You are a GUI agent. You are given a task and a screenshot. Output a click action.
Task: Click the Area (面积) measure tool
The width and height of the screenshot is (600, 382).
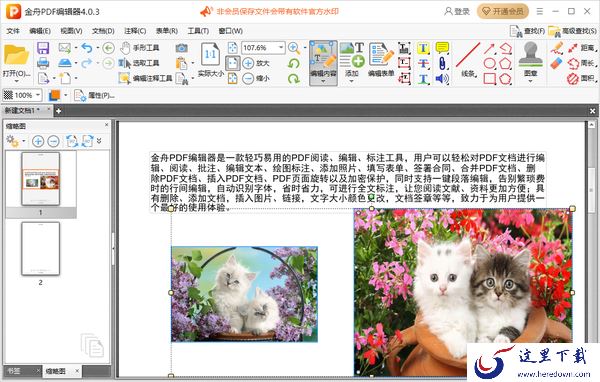(x=582, y=78)
